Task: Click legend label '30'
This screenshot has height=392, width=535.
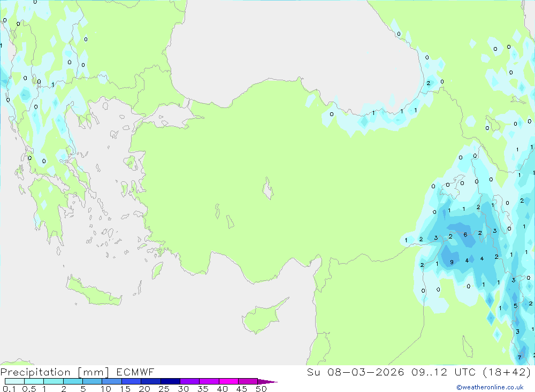Action: tap(183, 389)
